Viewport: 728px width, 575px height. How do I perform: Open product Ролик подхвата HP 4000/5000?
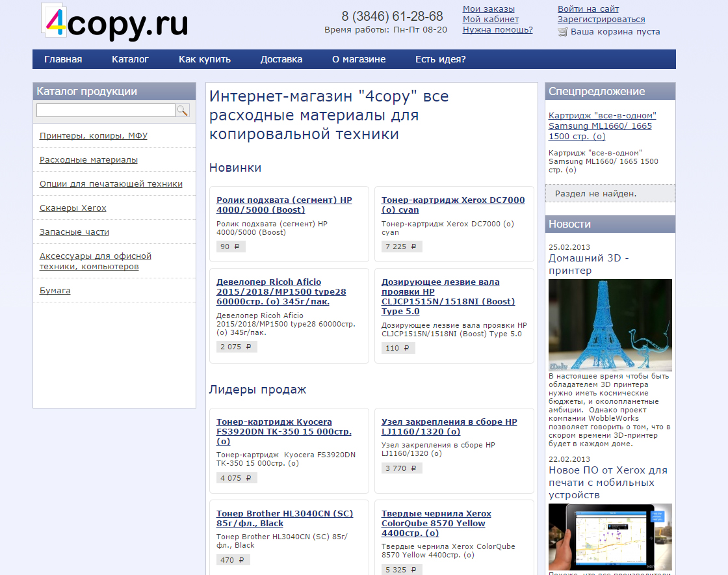(x=284, y=205)
